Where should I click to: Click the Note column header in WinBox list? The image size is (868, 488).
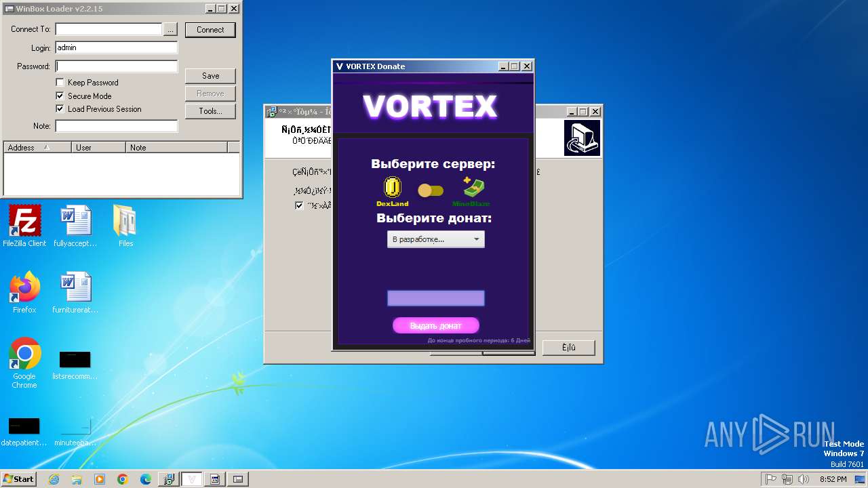tap(176, 147)
